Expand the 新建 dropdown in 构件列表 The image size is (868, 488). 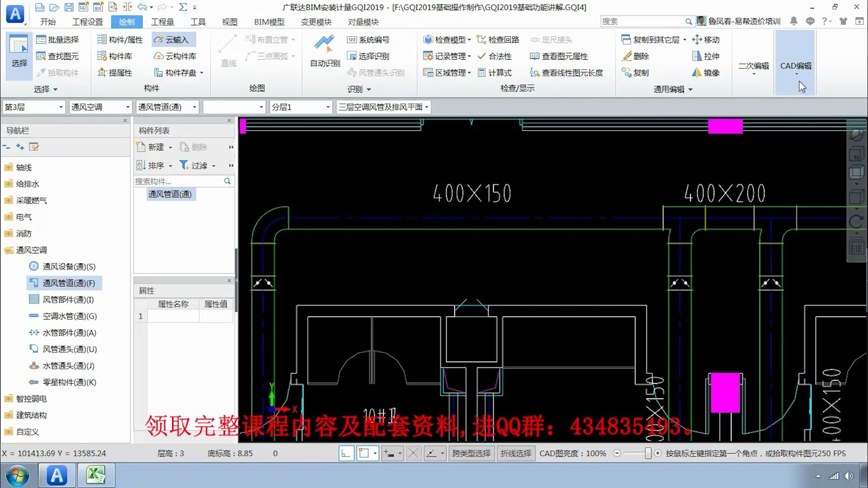click(170, 147)
